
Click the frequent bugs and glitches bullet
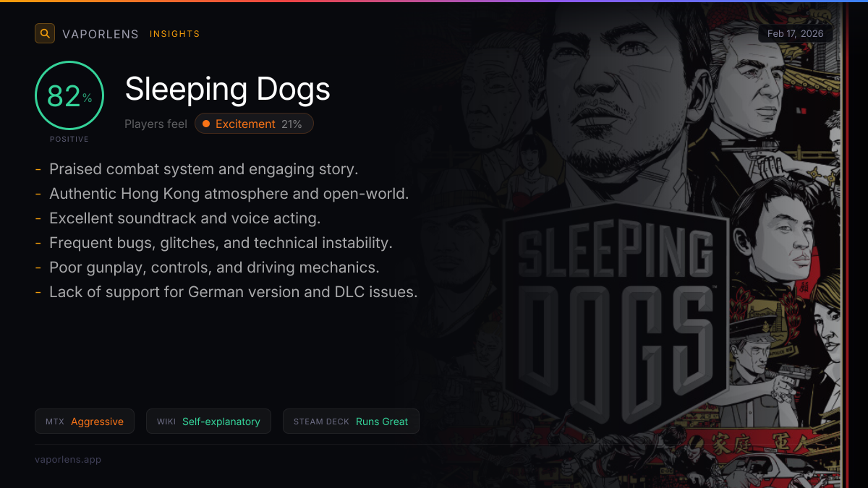(x=221, y=243)
